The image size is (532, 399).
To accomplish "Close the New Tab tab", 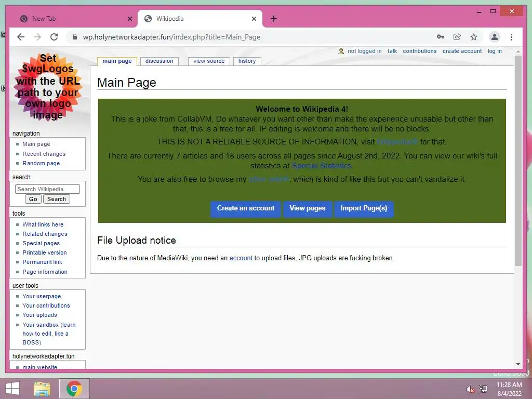I will click(x=129, y=19).
